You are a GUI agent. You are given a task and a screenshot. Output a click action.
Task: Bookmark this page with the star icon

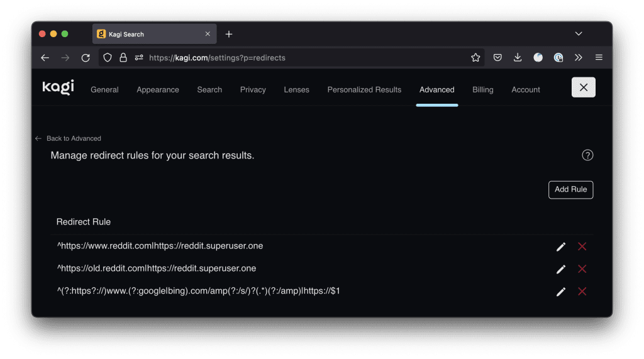pos(475,57)
